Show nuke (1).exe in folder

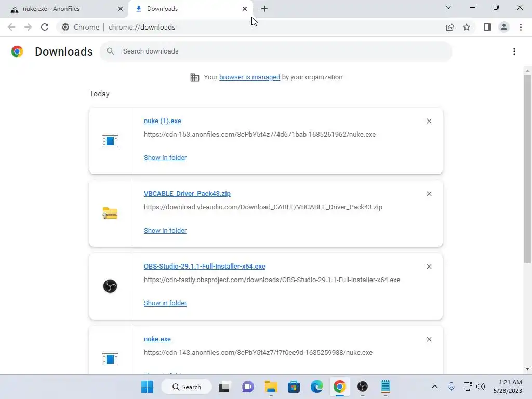coord(165,158)
